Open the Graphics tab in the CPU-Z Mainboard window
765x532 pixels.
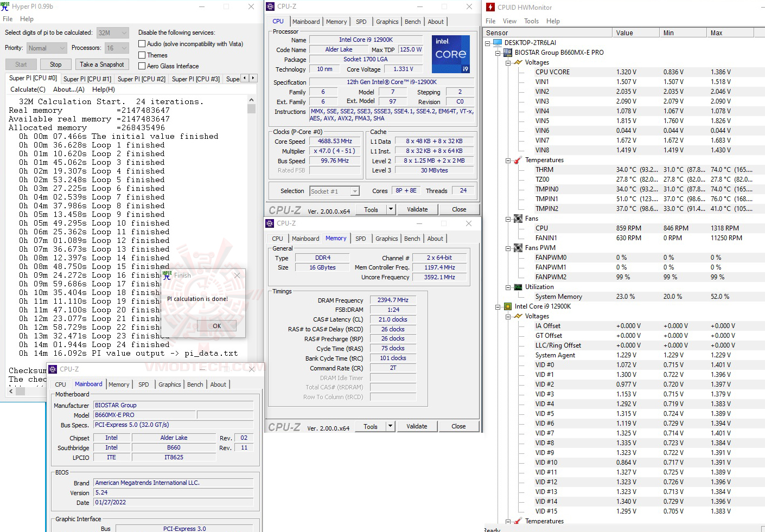point(170,384)
